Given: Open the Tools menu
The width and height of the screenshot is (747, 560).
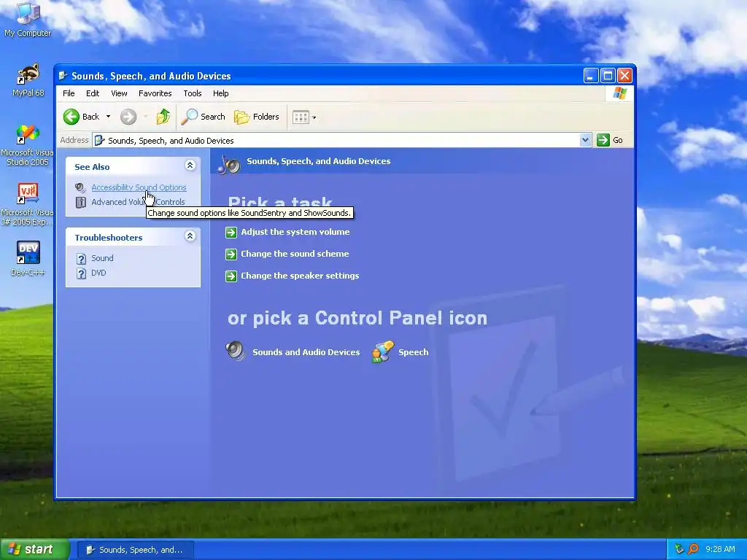Looking at the screenshot, I should (193, 93).
